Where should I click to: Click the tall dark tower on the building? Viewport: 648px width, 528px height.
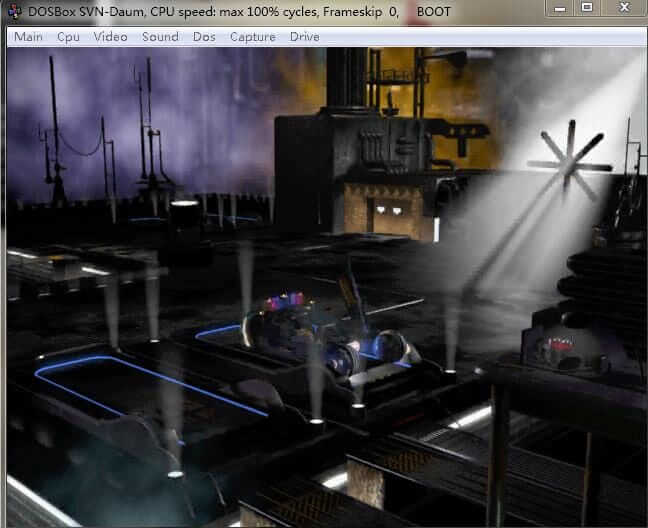(x=346, y=80)
